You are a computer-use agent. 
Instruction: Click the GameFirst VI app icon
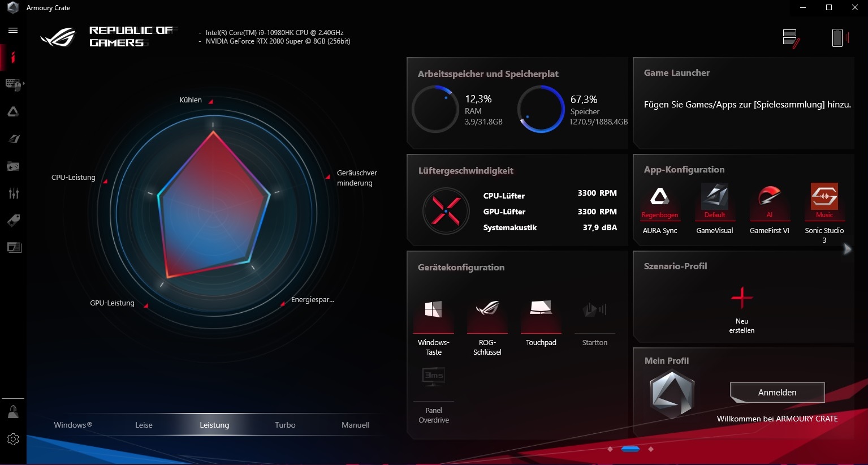(x=769, y=196)
